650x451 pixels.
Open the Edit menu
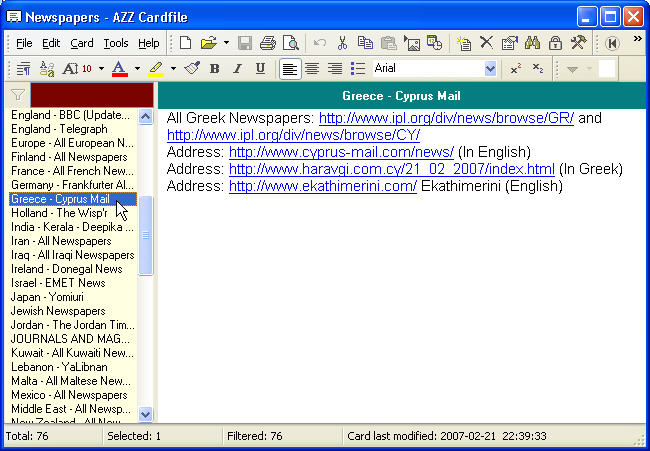coord(51,43)
